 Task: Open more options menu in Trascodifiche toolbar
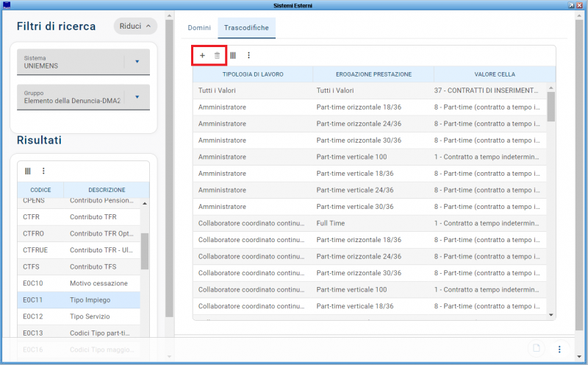[248, 56]
